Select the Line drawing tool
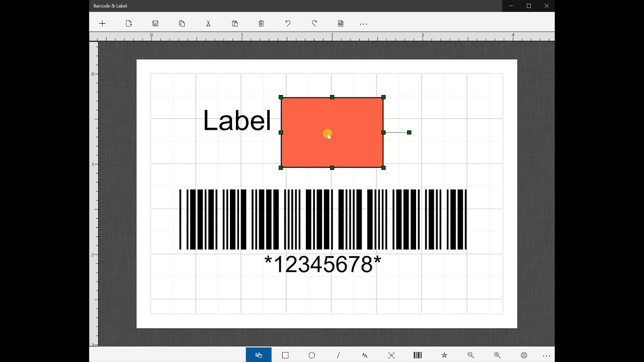644x362 pixels. click(338, 355)
